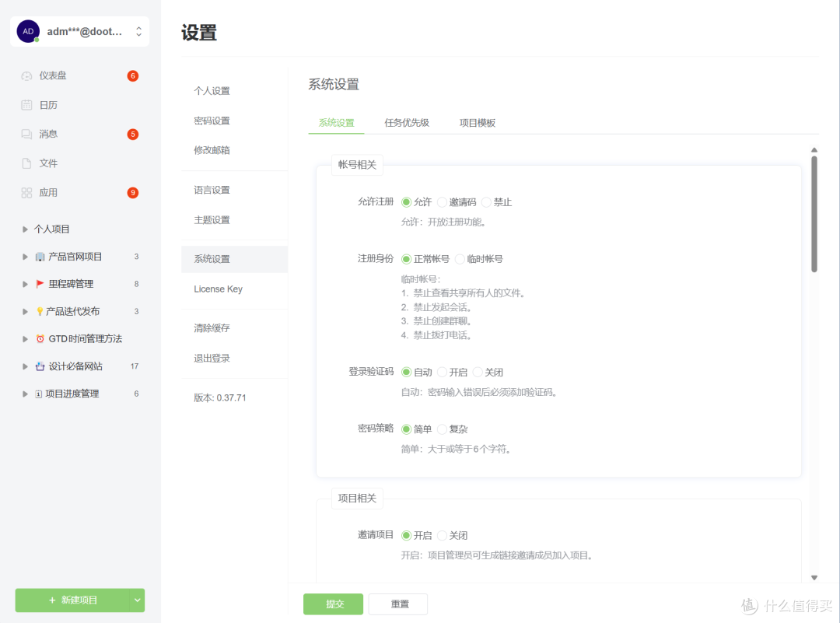Open License Key in settings menu

coord(218,289)
